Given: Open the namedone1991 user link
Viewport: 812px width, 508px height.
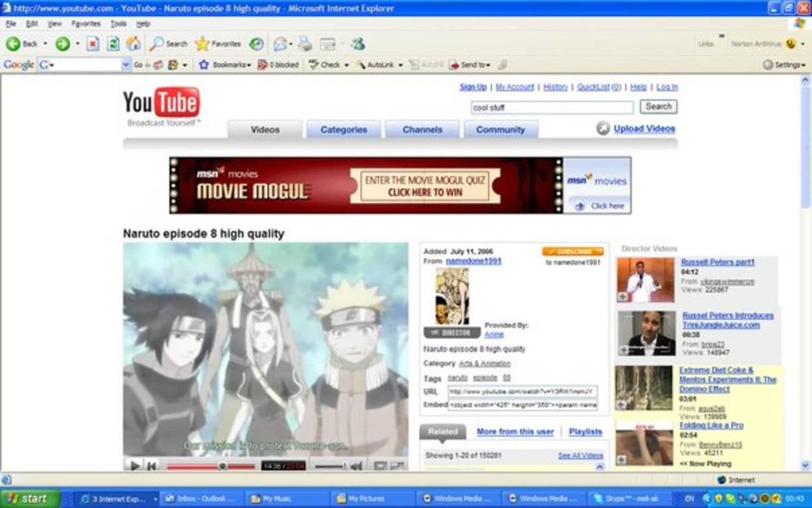Looking at the screenshot, I should 474,260.
